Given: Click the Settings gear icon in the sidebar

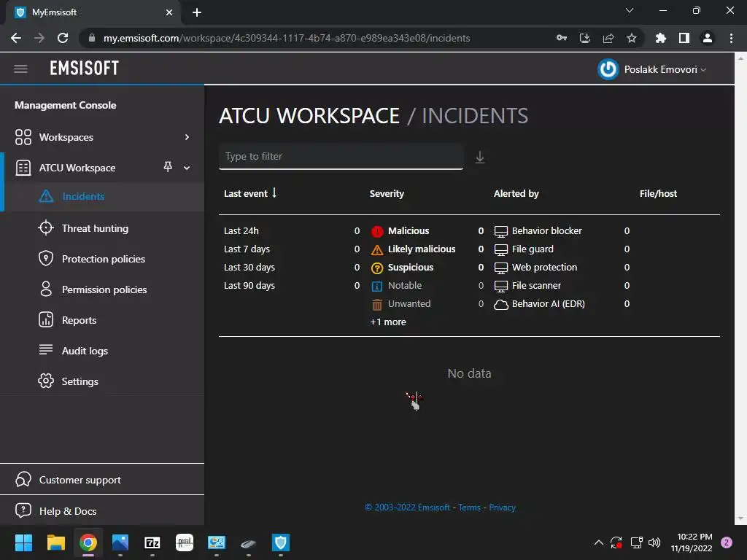Looking at the screenshot, I should [x=46, y=381].
